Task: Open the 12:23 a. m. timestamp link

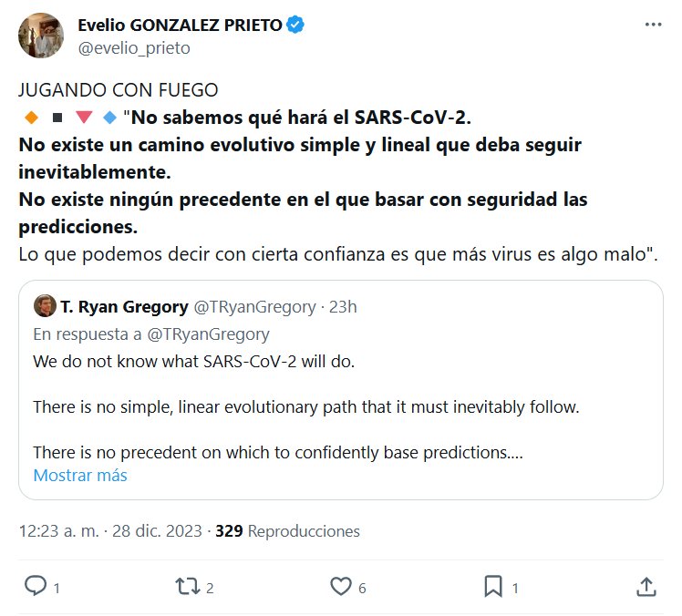Action: point(60,531)
